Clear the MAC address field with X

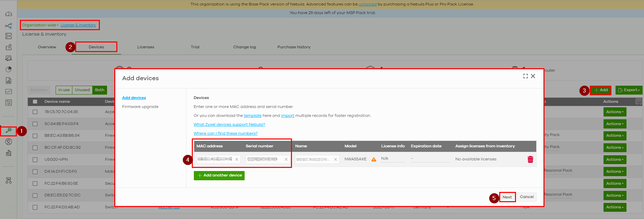(x=237, y=159)
